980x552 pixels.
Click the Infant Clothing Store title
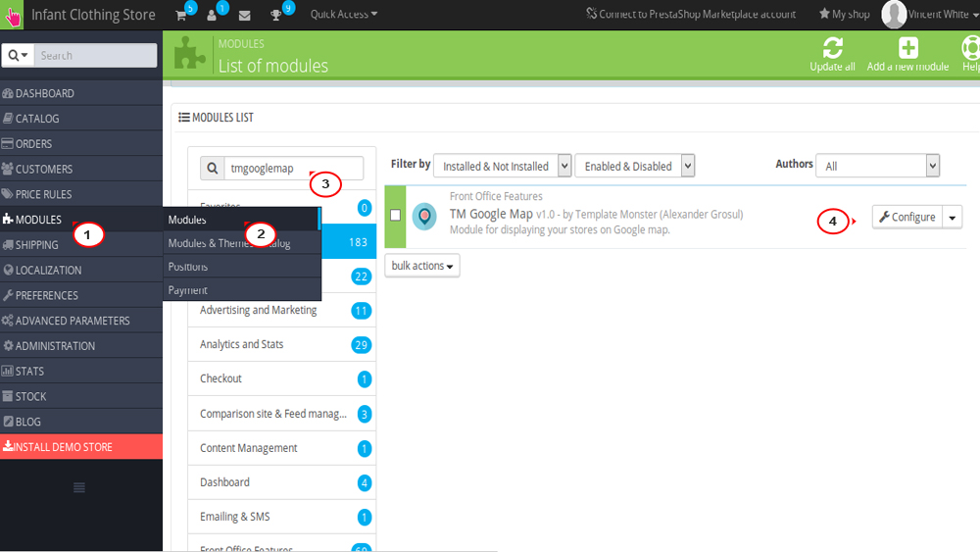click(x=93, y=15)
